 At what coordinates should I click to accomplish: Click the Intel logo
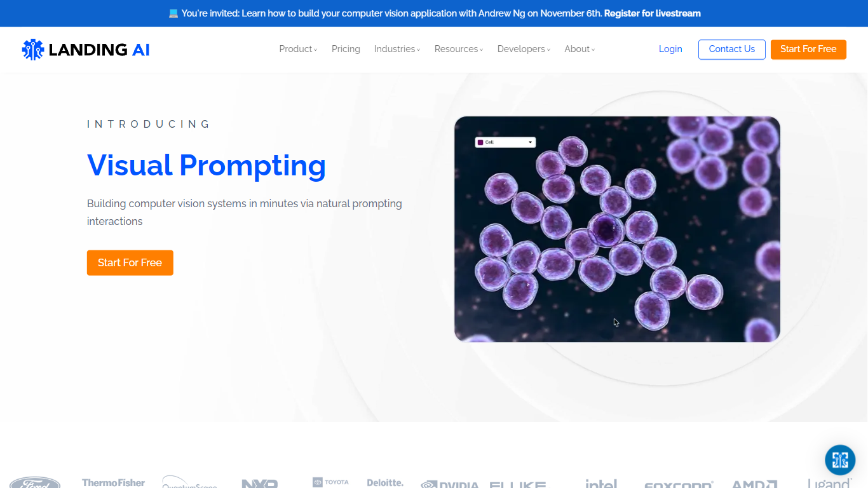coord(601,484)
